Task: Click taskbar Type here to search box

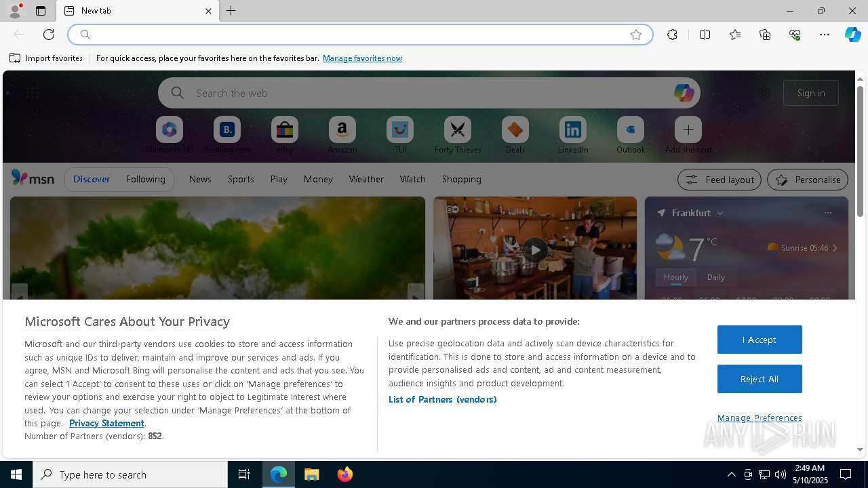Action: (130, 474)
